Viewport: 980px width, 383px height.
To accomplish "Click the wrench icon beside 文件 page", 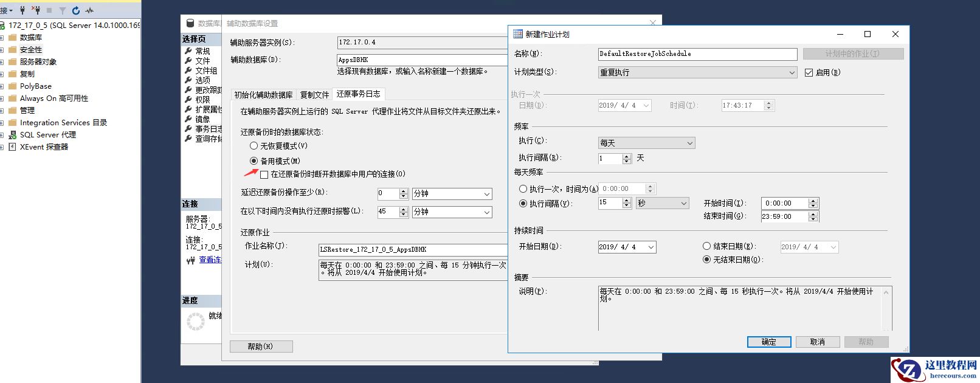I will pyautogui.click(x=188, y=61).
